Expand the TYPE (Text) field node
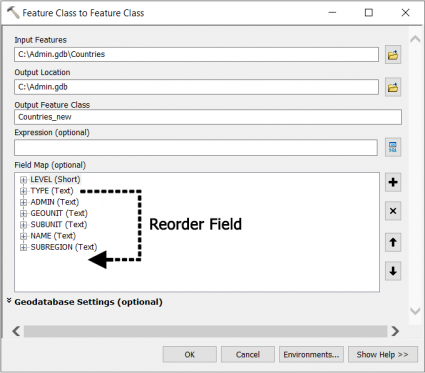This screenshot has width=425, height=373. tap(23, 191)
